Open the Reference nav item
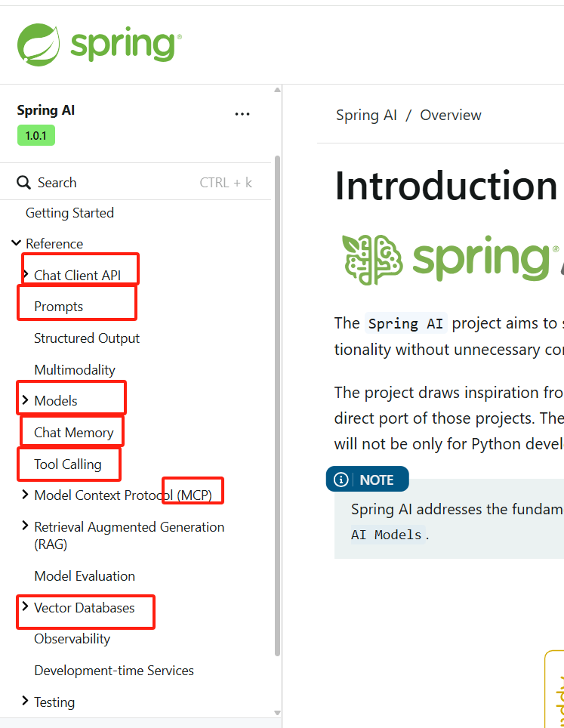Image resolution: width=564 pixels, height=728 pixels. coord(54,244)
